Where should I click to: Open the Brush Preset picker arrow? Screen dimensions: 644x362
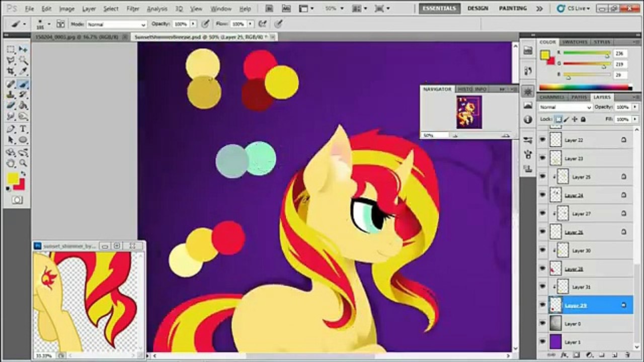tap(49, 24)
